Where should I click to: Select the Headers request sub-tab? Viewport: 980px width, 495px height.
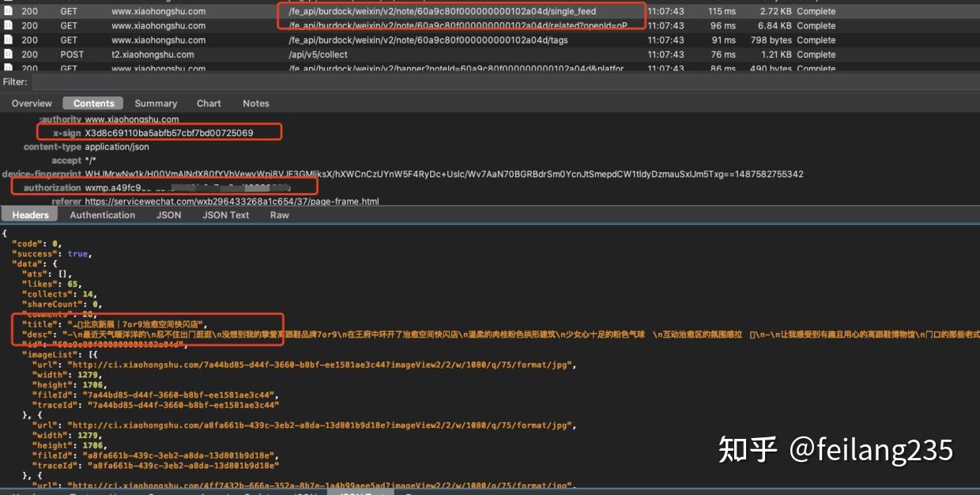tap(30, 215)
